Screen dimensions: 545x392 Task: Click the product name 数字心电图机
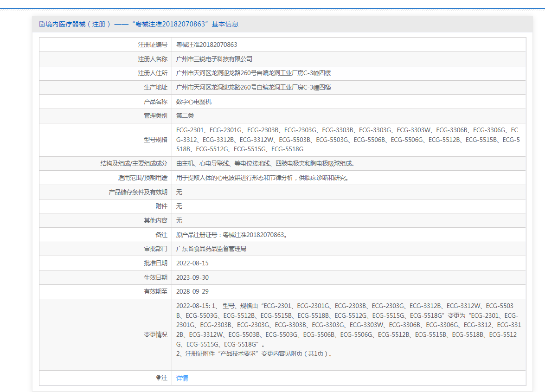193,102
